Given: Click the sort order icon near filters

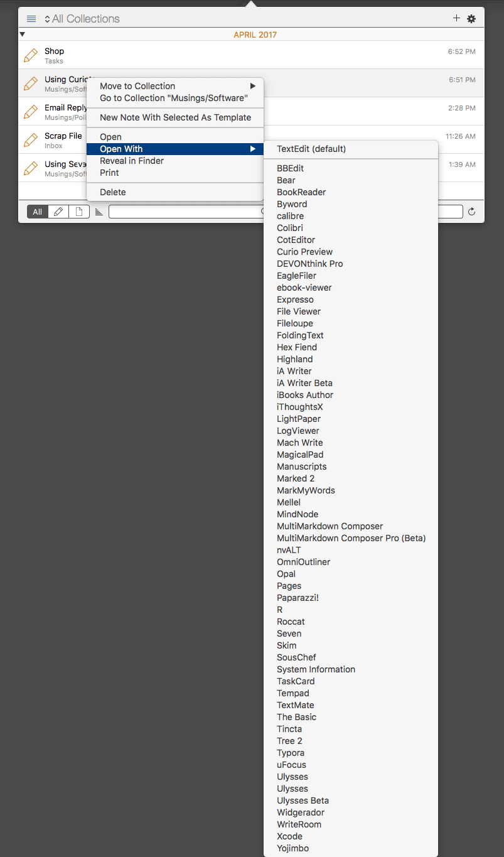Looking at the screenshot, I should [99, 212].
